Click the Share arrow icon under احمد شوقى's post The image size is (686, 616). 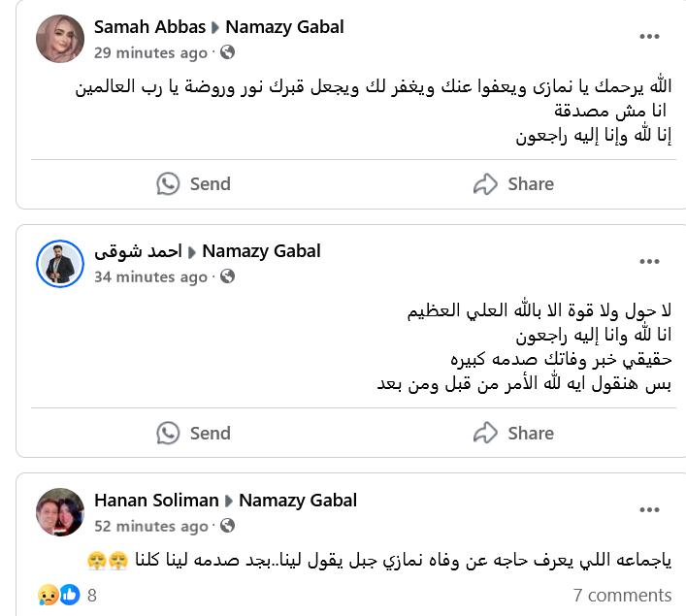pos(485,433)
